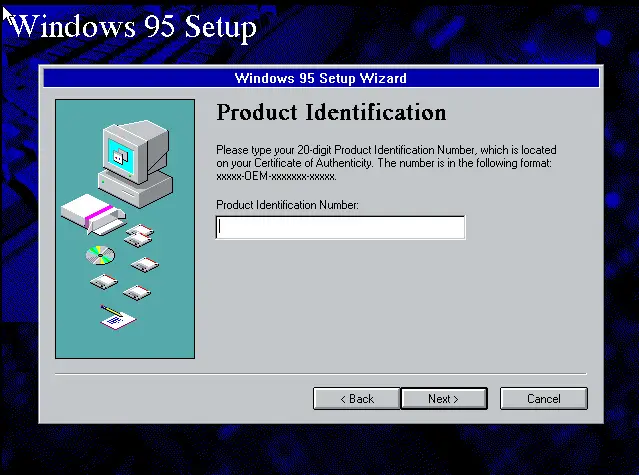The height and width of the screenshot is (475, 639).
Task: Click the floppy disk directly below the CD
Action: 102,281
